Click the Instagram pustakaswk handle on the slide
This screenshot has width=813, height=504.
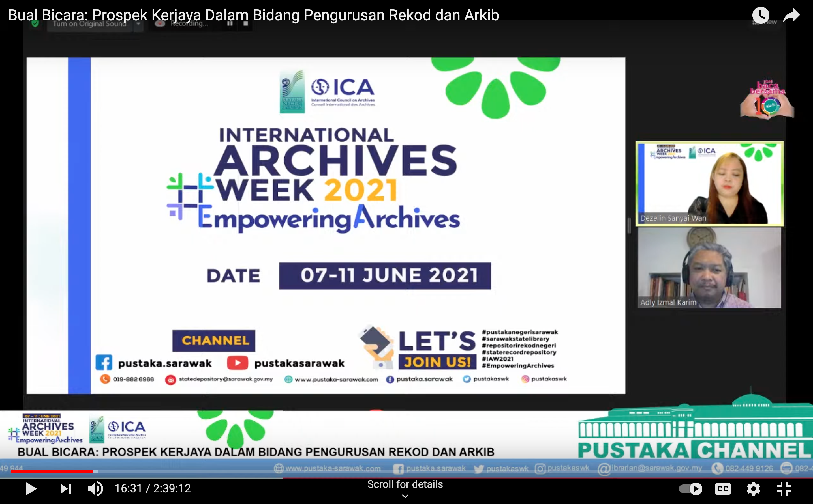click(x=549, y=379)
